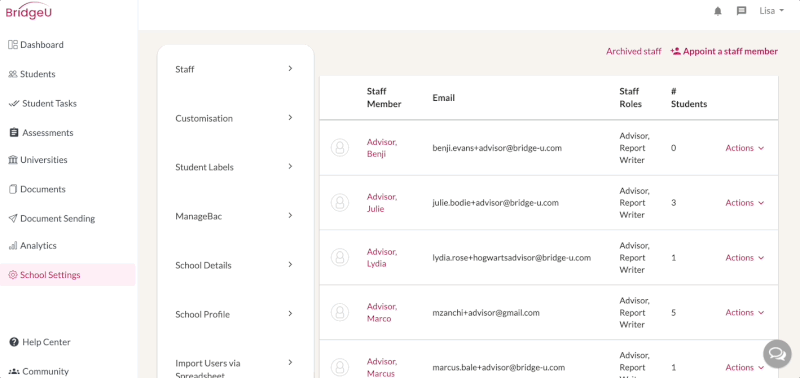Open the floating chat support bubble
Image resolution: width=800 pixels, height=378 pixels.
(777, 354)
